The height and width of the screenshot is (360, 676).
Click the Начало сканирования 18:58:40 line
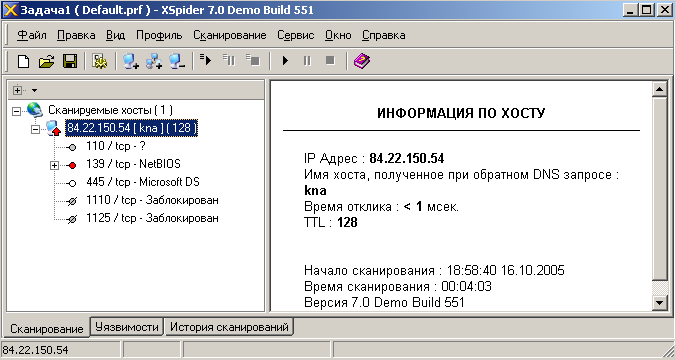(x=434, y=270)
